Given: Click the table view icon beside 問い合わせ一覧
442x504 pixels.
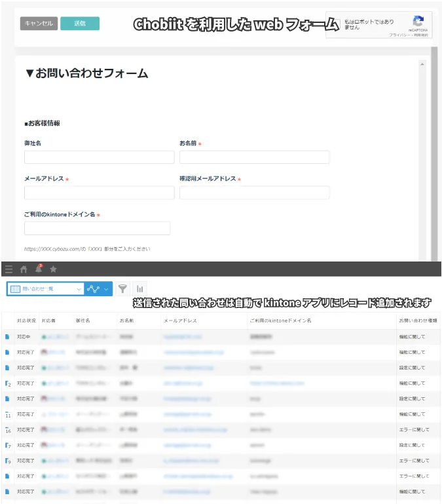Looking at the screenshot, I should click(x=15, y=289).
